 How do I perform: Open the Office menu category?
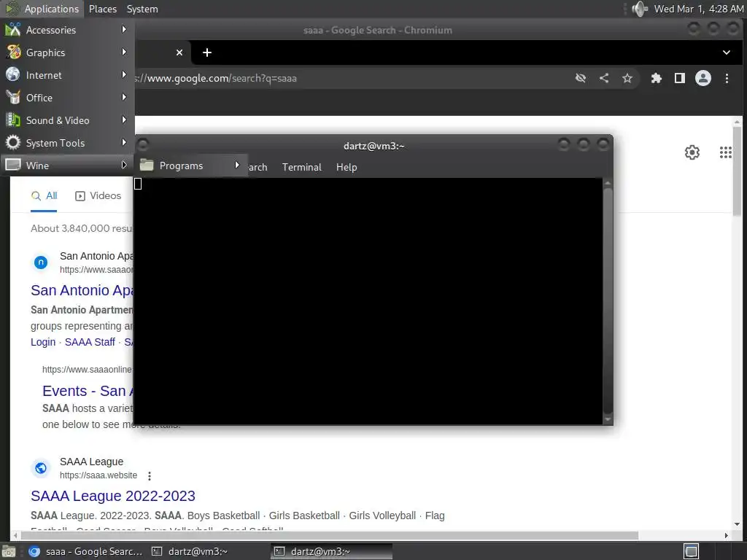[67, 98]
